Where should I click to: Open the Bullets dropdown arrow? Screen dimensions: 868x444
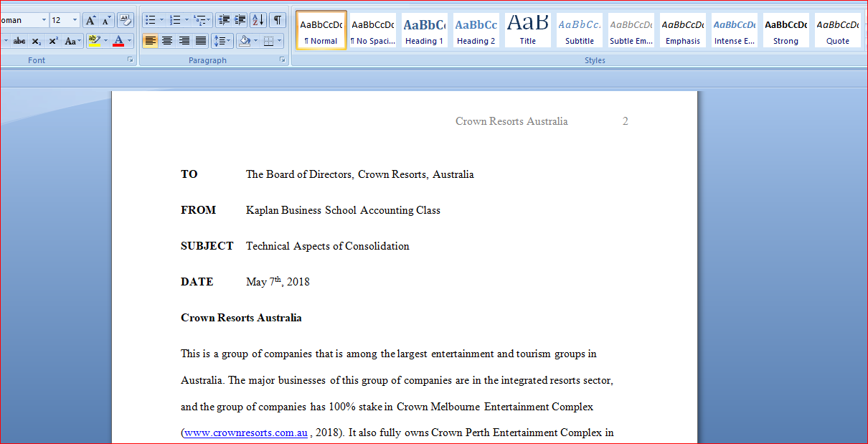click(x=161, y=20)
